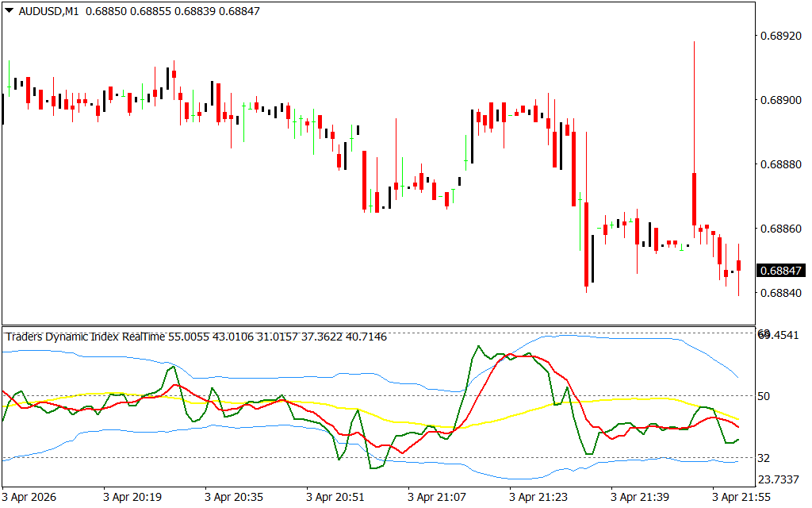Select the 3 Apr 2026 date label
The width and height of the screenshot is (812, 508).
tap(32, 497)
